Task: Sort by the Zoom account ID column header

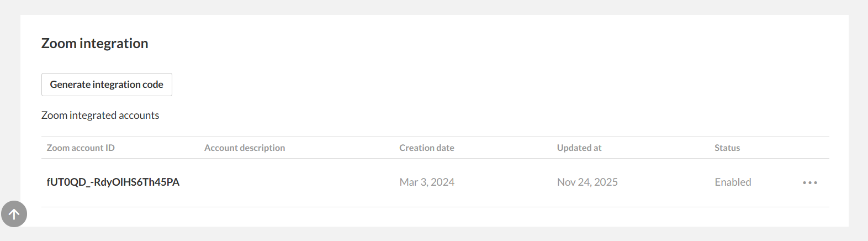Action: tap(81, 148)
